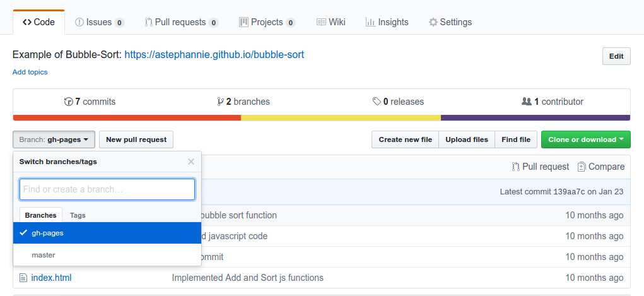This screenshot has height=296, width=644.
Task: View the 2 branches list
Action: pyautogui.click(x=243, y=102)
